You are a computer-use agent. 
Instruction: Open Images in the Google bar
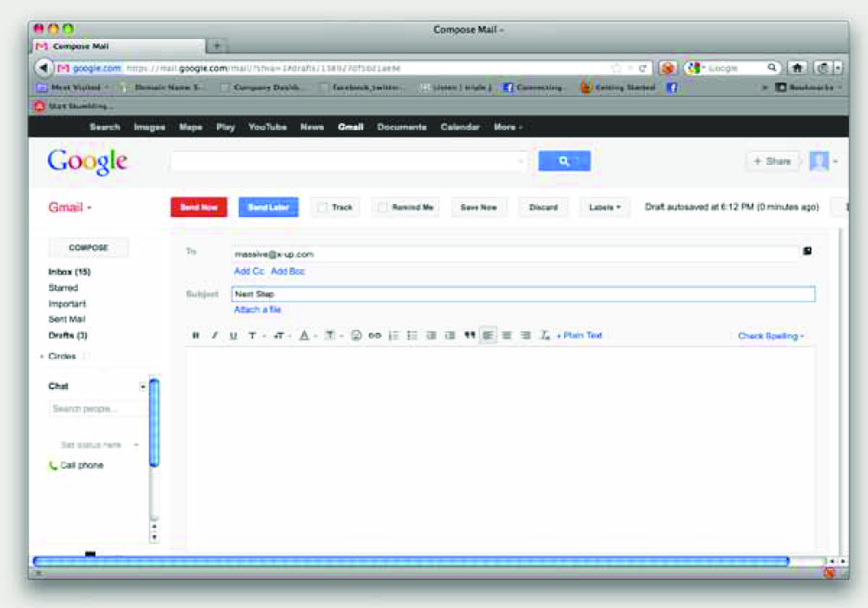[x=149, y=127]
